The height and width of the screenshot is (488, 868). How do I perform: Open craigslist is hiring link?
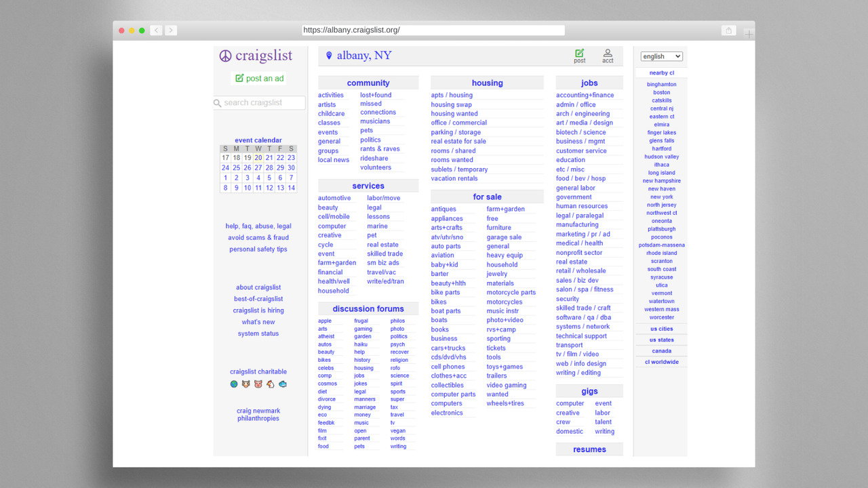coord(258,310)
